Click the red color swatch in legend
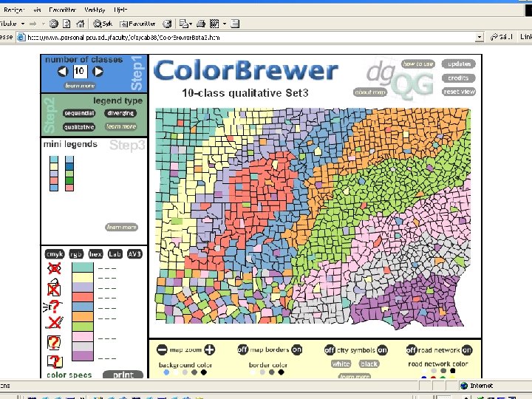532x399 pixels. pyautogui.click(x=83, y=297)
